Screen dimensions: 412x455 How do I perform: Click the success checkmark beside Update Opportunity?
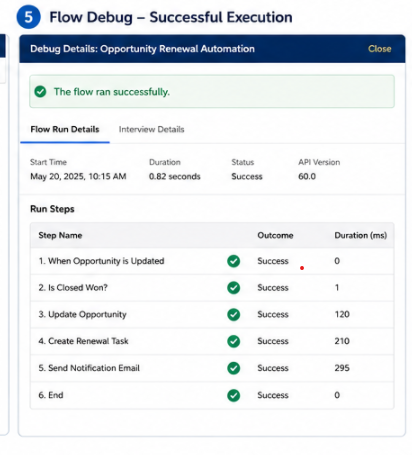(233, 314)
